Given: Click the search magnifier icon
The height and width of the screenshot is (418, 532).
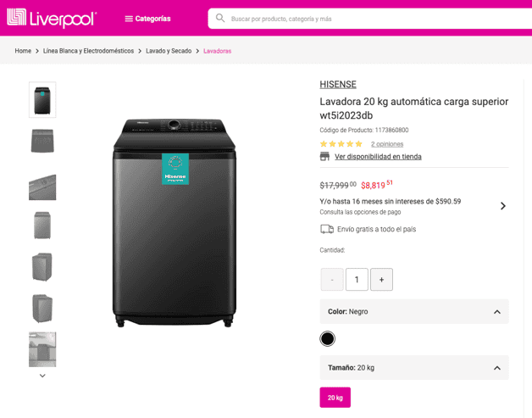Looking at the screenshot, I should tap(220, 18).
